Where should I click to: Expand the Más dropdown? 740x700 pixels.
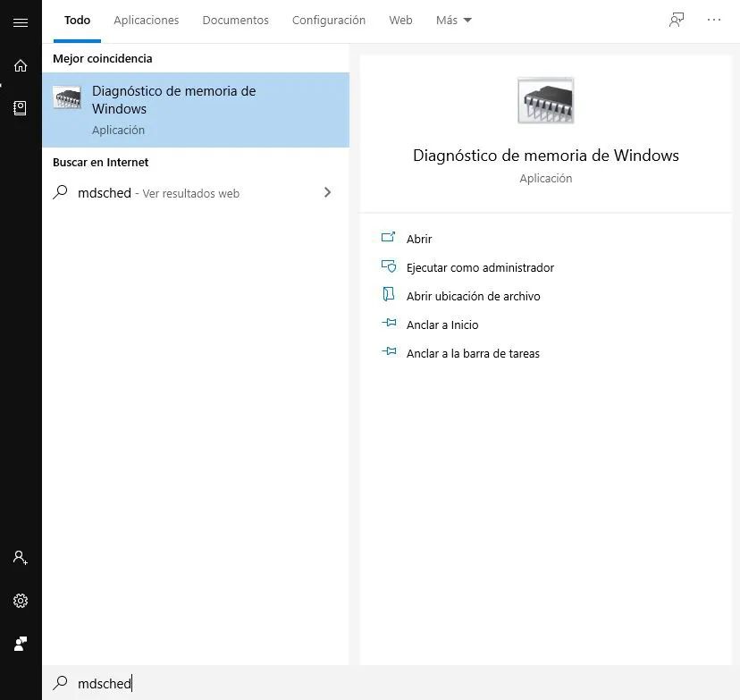point(453,21)
